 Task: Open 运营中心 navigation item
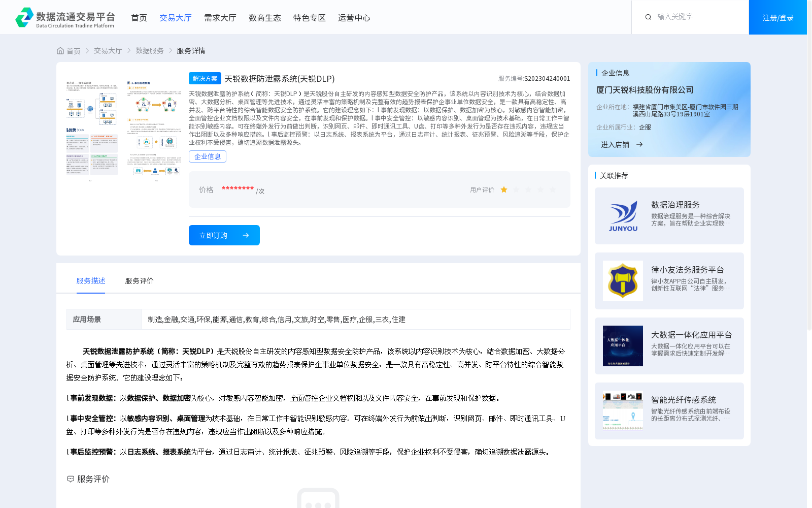click(354, 18)
